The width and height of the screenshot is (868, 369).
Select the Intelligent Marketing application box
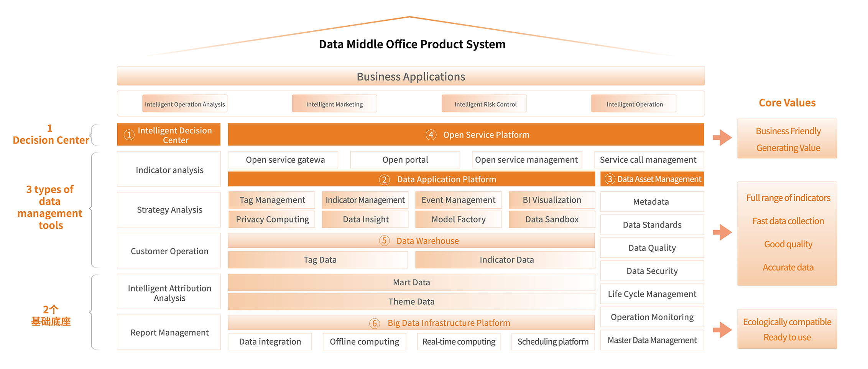pyautogui.click(x=334, y=104)
